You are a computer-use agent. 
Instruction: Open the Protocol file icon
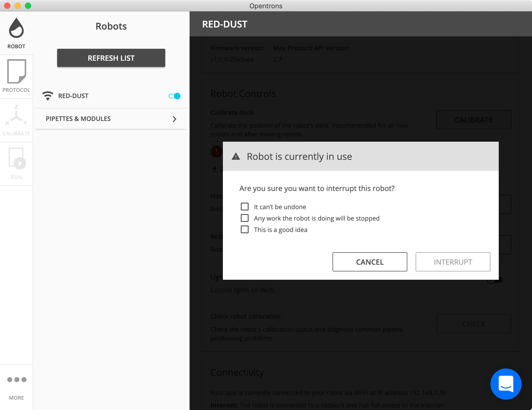click(x=16, y=72)
